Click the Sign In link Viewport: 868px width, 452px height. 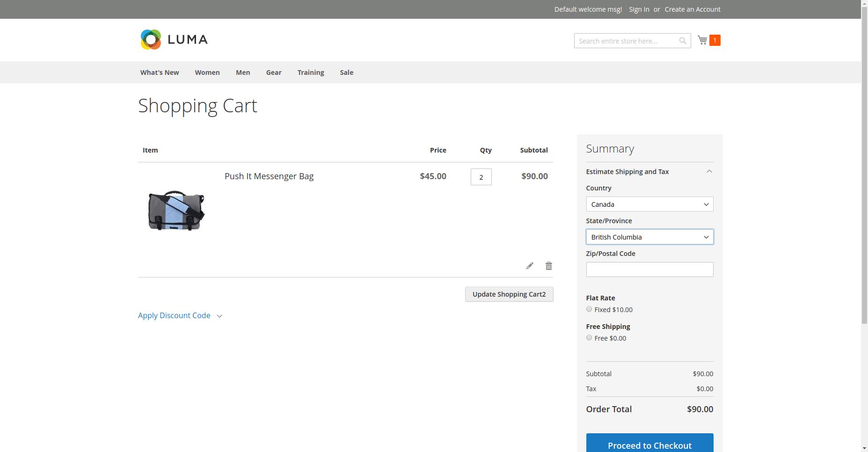tap(638, 9)
